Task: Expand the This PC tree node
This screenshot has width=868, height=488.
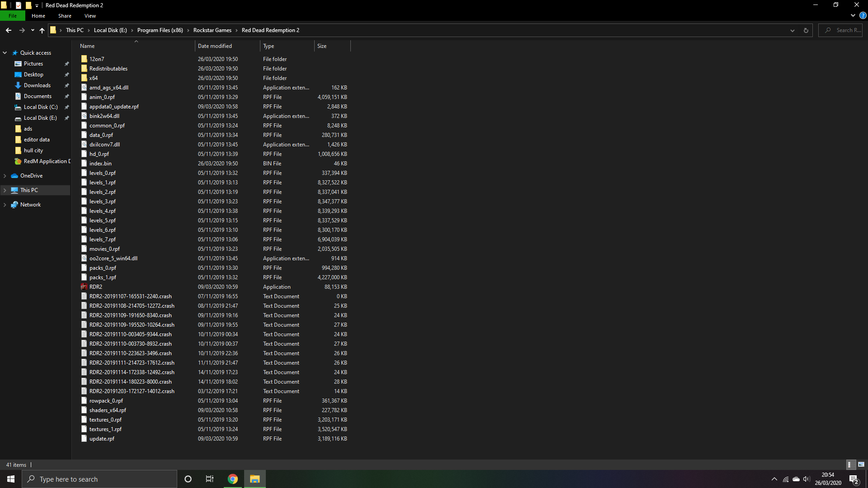Action: click(5, 190)
